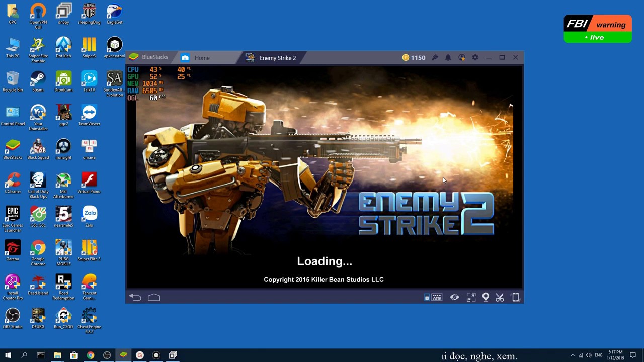Open Control Panel desktop icon
This screenshot has width=644, height=362.
13,115
